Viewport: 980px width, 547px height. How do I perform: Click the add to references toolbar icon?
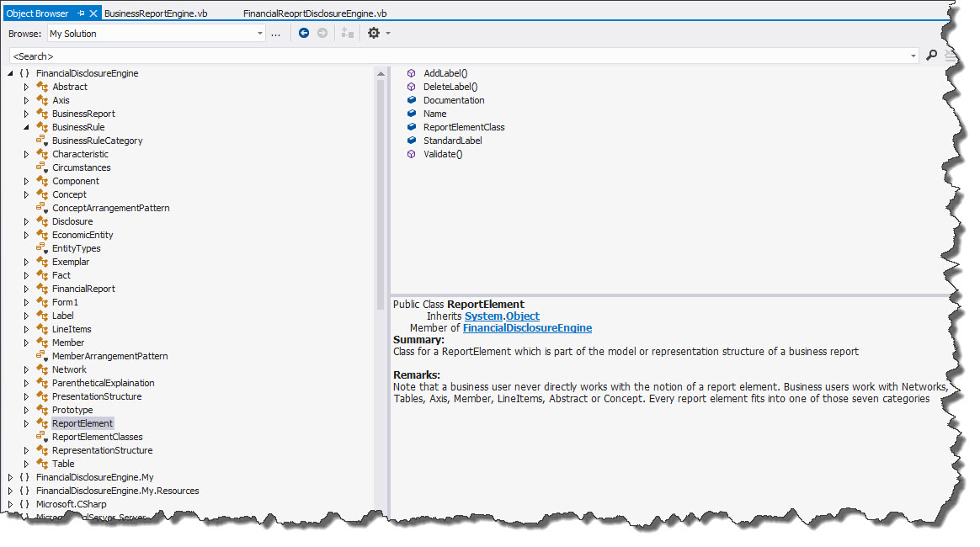[348, 33]
